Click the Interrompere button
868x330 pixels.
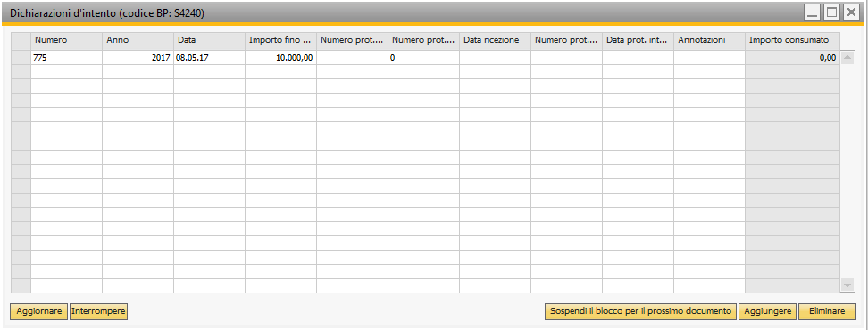pos(98,311)
